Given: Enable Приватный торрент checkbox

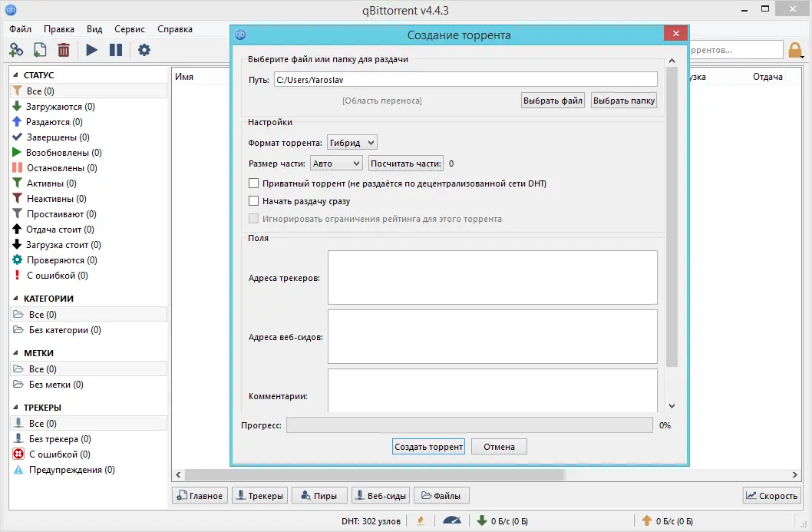Looking at the screenshot, I should [254, 183].
